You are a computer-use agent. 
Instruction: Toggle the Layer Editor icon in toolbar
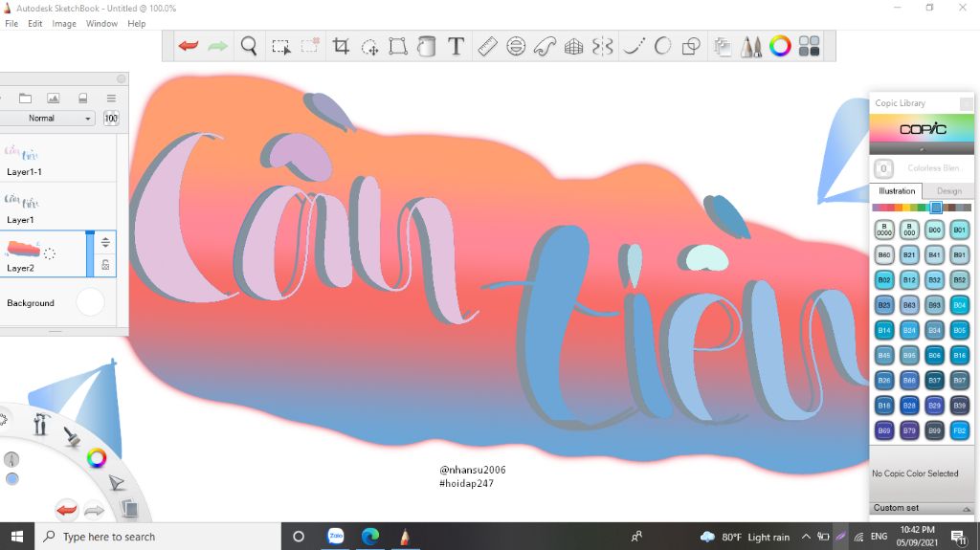[x=723, y=47]
